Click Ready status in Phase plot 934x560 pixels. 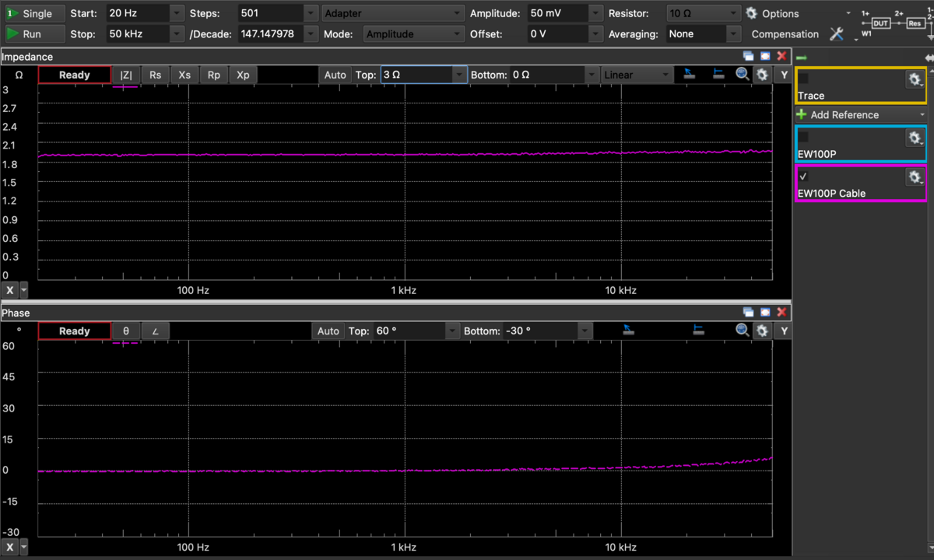[75, 331]
